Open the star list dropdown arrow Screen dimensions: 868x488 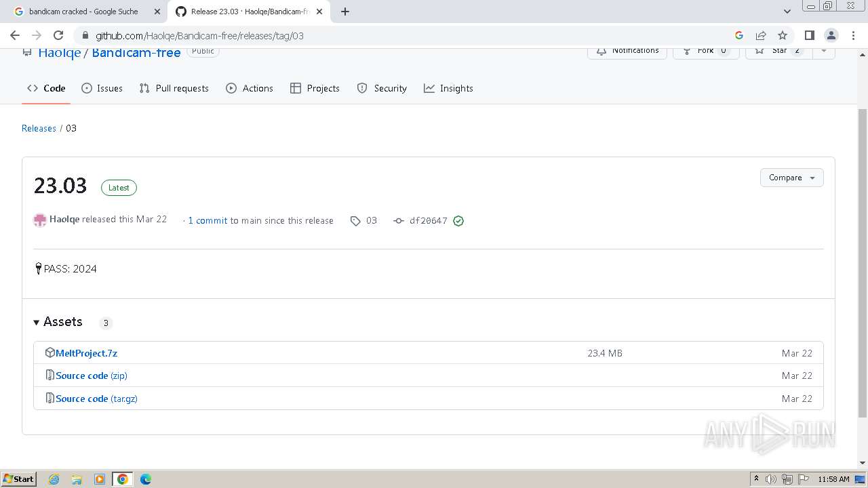[824, 52]
